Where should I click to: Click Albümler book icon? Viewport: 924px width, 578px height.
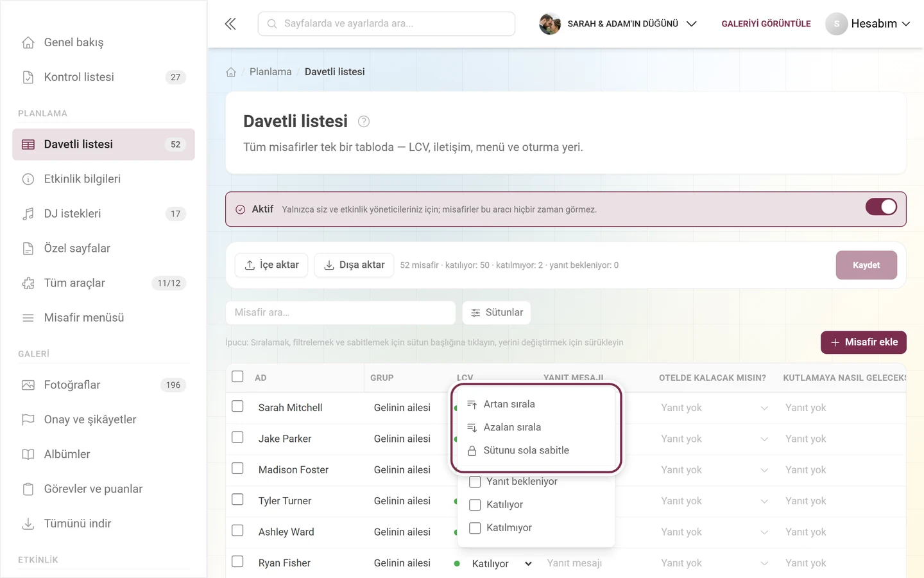[x=28, y=455]
